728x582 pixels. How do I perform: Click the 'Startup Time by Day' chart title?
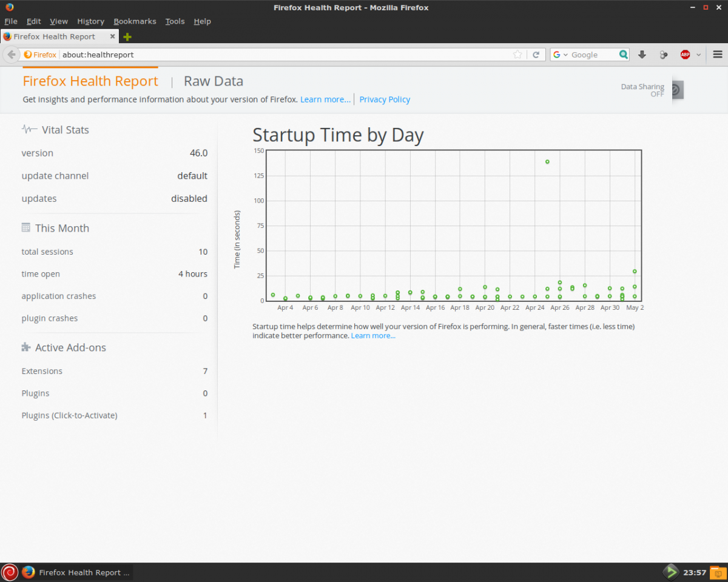point(338,135)
